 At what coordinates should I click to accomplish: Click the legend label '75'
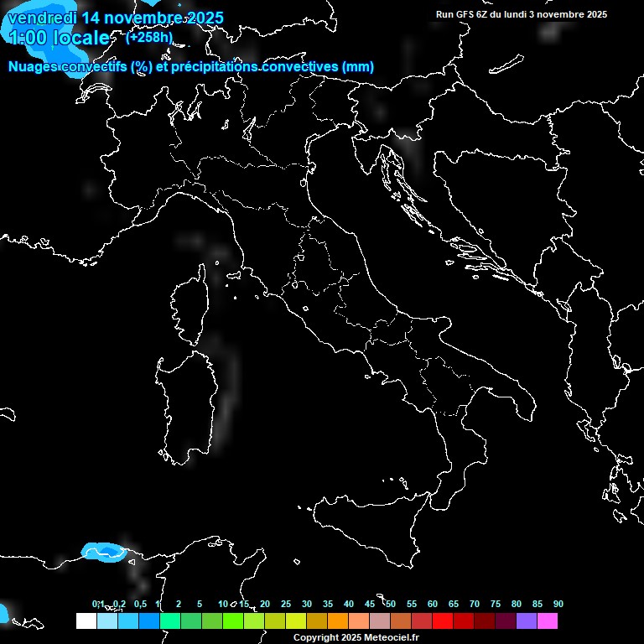click(496, 604)
